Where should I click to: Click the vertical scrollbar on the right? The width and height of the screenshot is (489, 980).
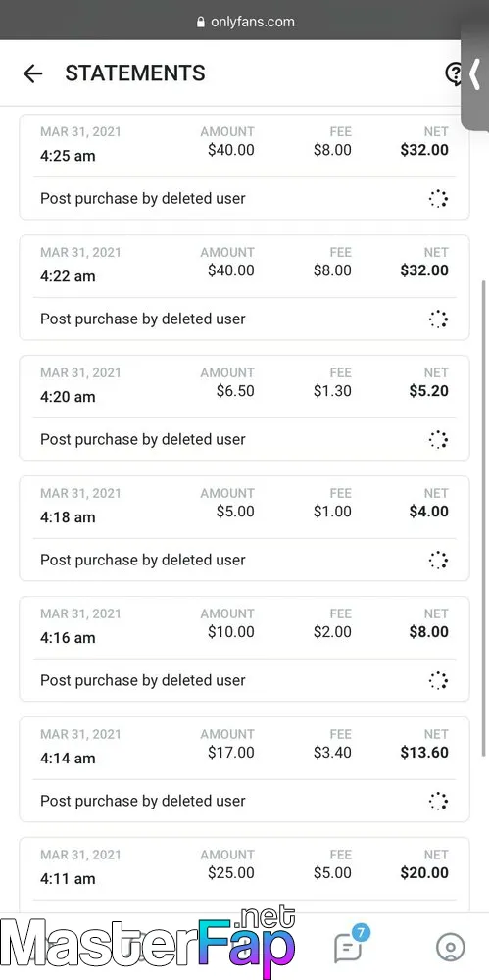(x=485, y=518)
